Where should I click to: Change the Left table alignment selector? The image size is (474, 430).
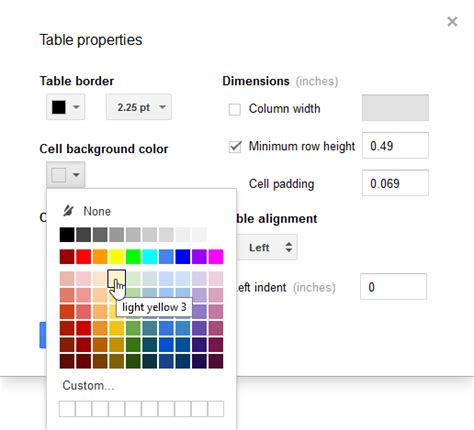267,247
